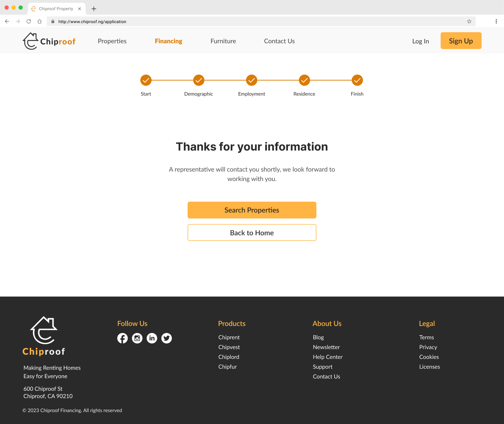Select the Residence step checkmark
The image size is (504, 424).
click(x=304, y=80)
